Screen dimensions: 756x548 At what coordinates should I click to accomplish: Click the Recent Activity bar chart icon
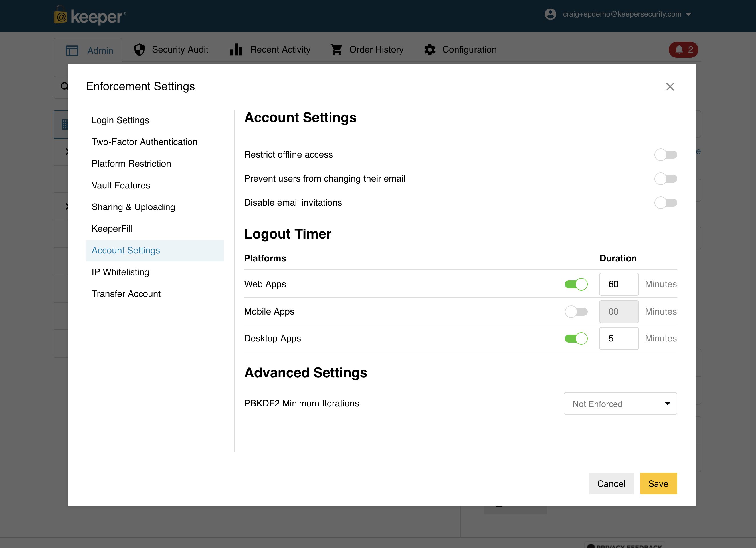(x=236, y=49)
